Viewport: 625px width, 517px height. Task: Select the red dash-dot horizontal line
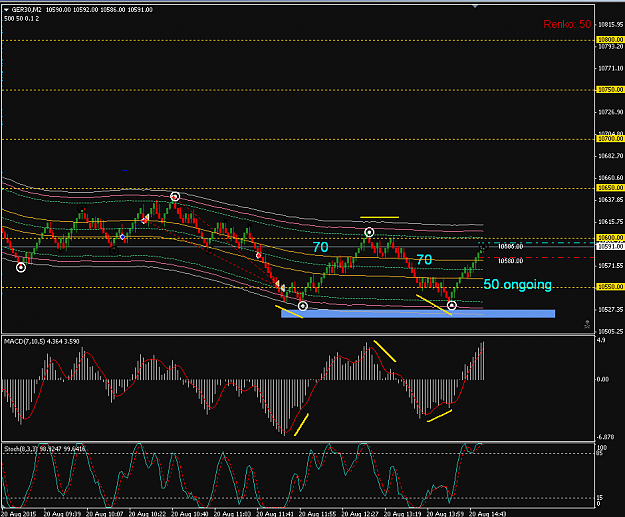coord(536,258)
